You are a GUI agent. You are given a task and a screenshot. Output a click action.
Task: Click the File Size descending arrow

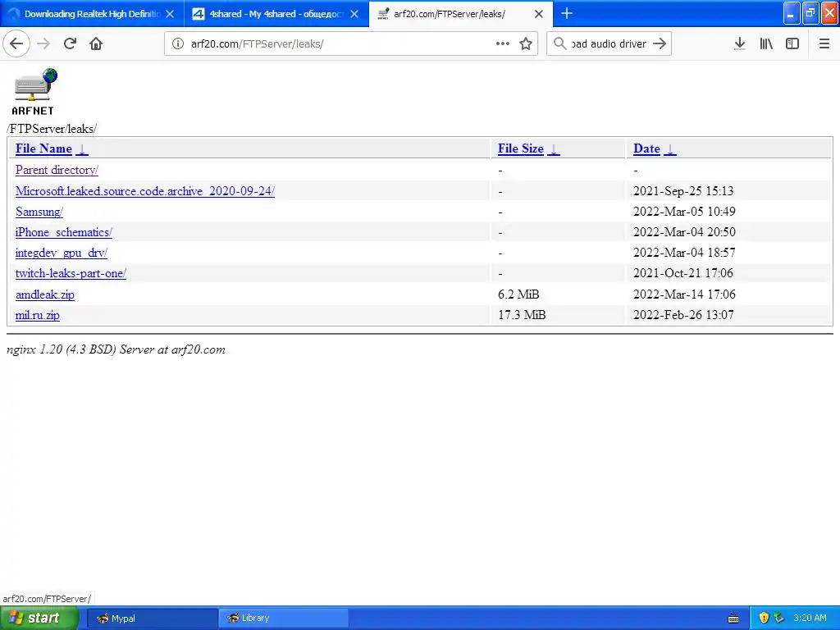(554, 149)
